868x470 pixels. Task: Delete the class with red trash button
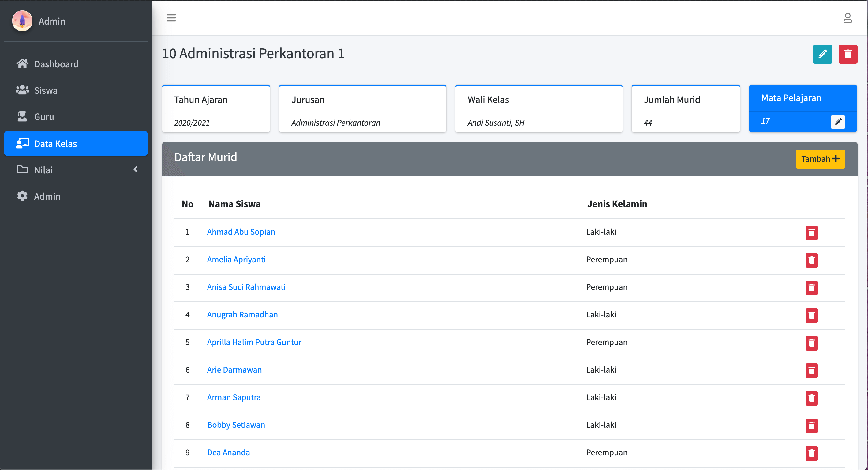click(x=848, y=54)
